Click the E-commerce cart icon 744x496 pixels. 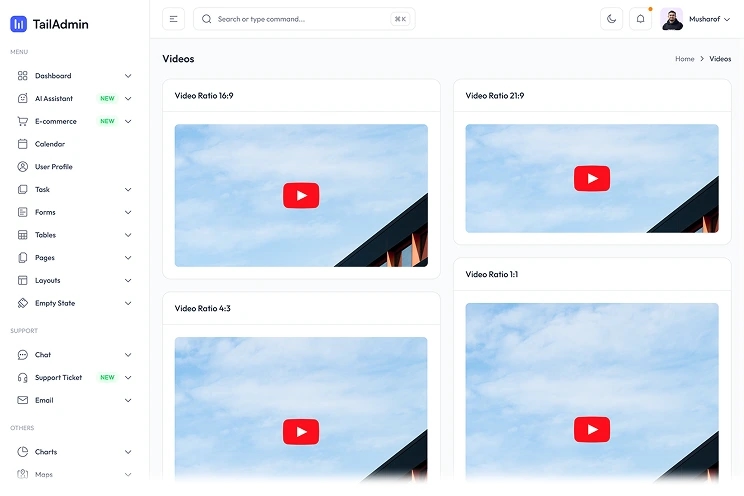[x=22, y=121]
